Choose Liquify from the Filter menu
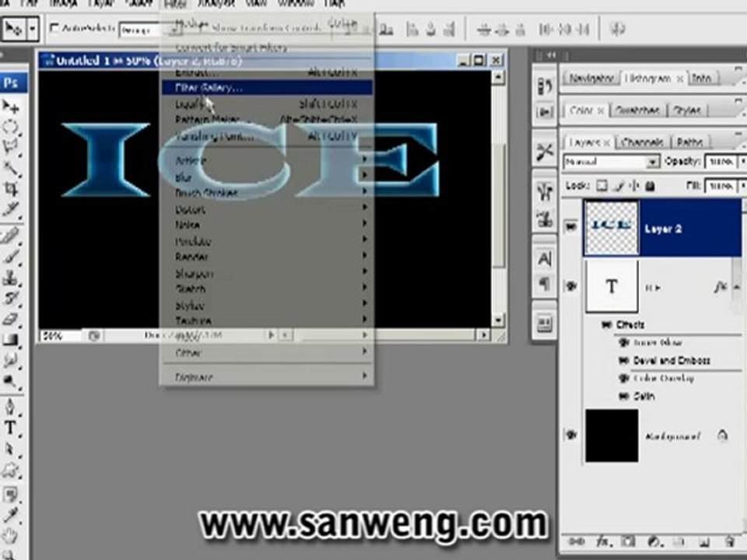This screenshot has height=560, width=747. point(267,103)
